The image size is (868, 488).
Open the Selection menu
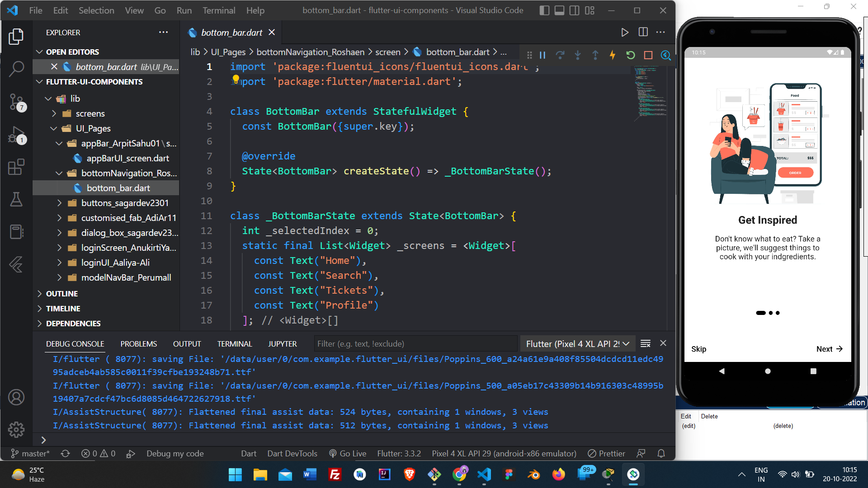coord(96,10)
